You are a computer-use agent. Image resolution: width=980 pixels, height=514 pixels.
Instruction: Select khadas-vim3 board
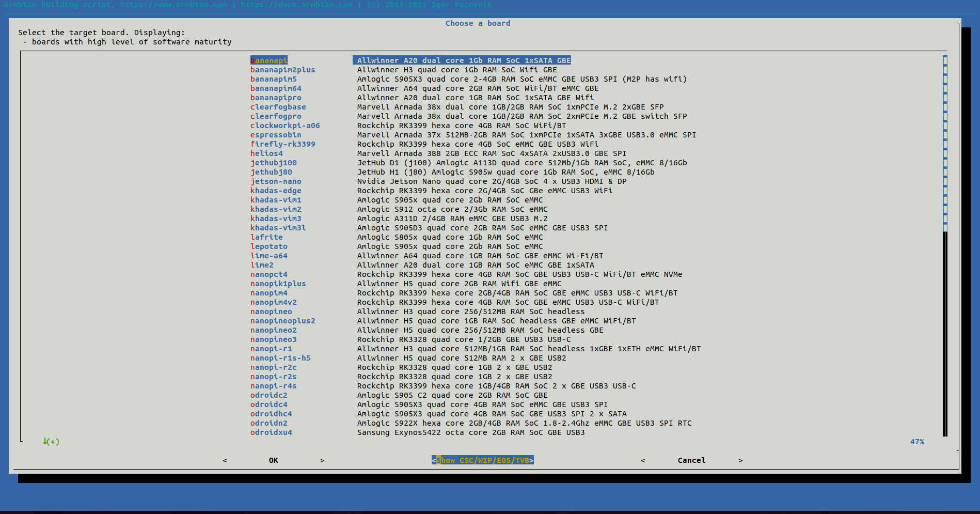(x=276, y=219)
